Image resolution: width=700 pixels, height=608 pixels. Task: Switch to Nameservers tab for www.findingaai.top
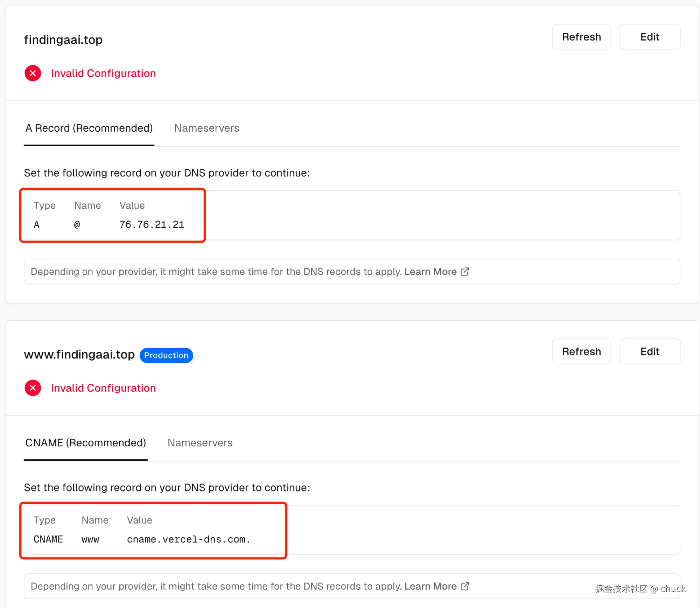coord(200,443)
